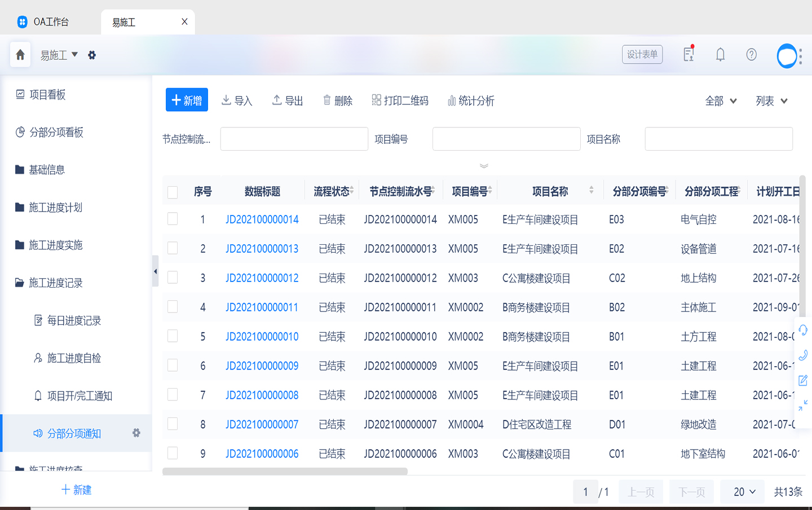Open the 列表 view dropdown

(771, 101)
